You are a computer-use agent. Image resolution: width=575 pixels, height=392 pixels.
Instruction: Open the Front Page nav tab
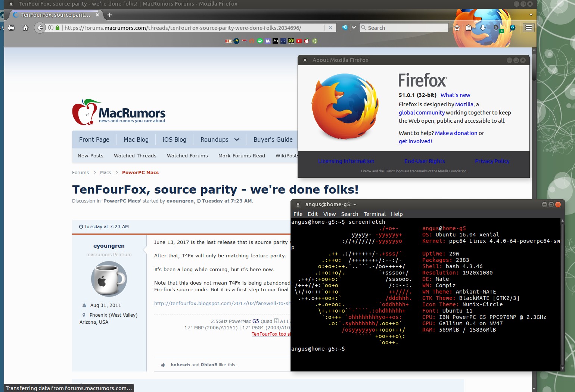94,139
